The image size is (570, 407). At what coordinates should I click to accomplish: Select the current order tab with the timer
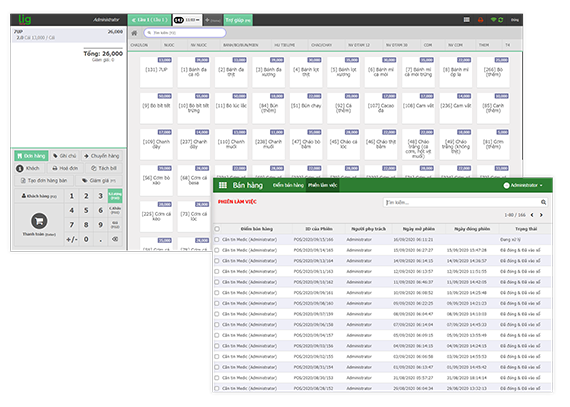[x=187, y=20]
